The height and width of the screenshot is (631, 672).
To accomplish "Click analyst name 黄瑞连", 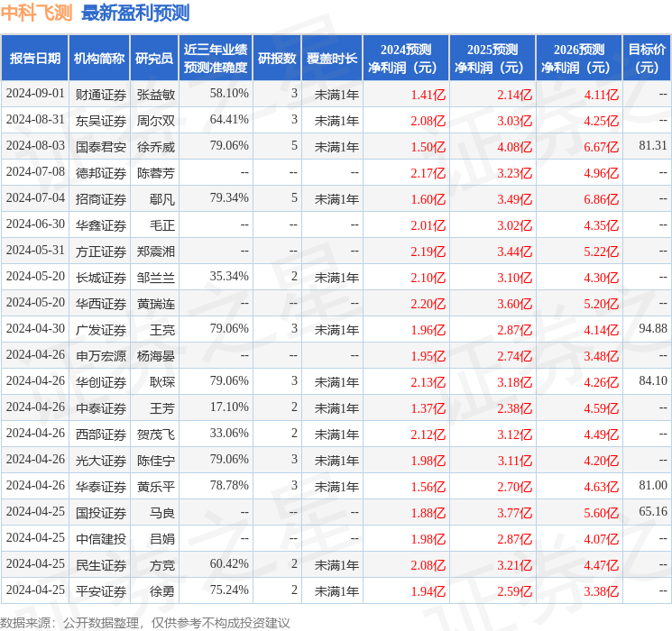I will point(155,304).
